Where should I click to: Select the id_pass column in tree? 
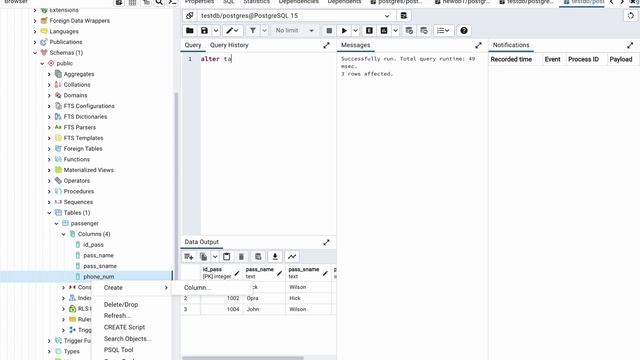[93, 245]
